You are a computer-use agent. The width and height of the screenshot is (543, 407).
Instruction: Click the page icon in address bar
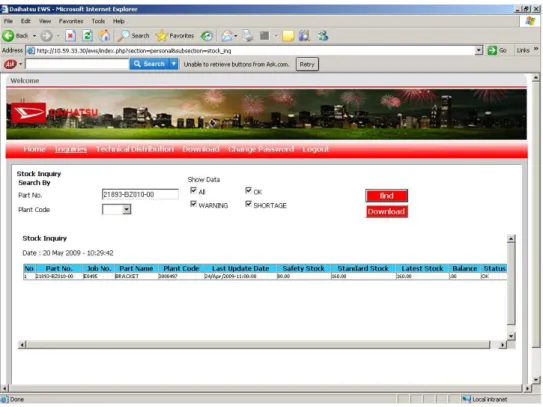coord(31,51)
